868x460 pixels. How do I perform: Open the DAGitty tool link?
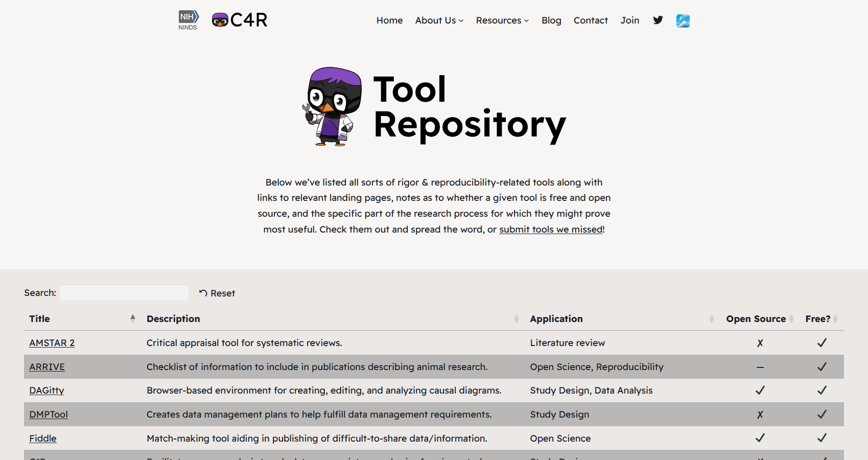click(x=46, y=390)
